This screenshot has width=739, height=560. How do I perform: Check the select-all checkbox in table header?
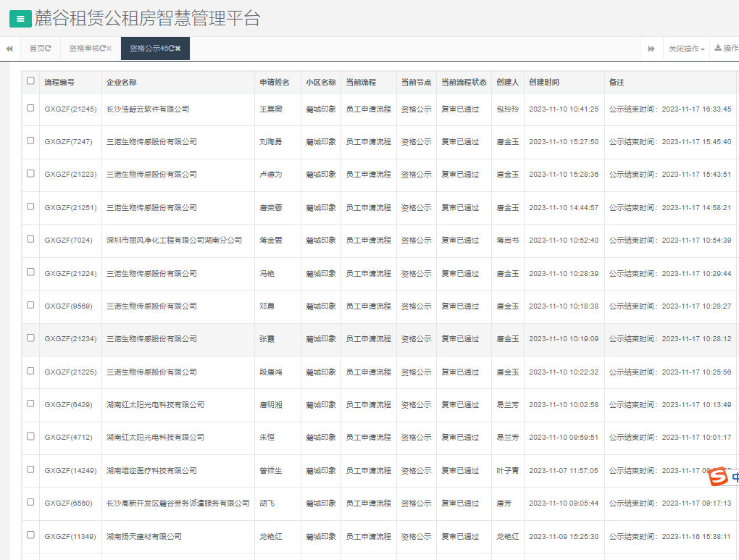(x=29, y=82)
